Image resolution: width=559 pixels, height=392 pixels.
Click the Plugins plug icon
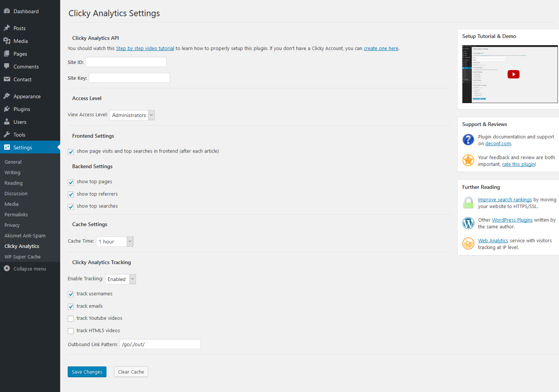7,109
